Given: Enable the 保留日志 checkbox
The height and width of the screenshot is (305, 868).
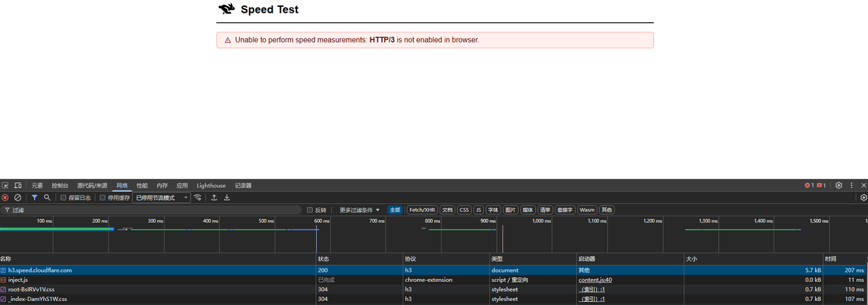Looking at the screenshot, I should [64, 198].
